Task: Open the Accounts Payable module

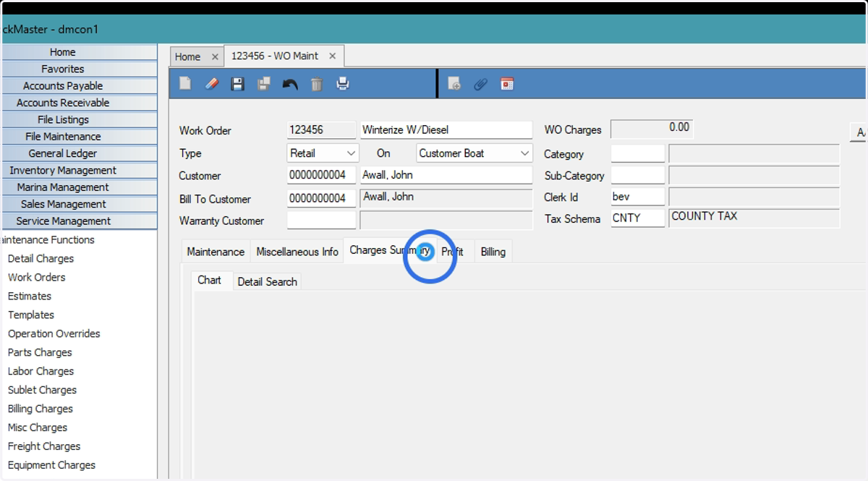Action: (80, 86)
